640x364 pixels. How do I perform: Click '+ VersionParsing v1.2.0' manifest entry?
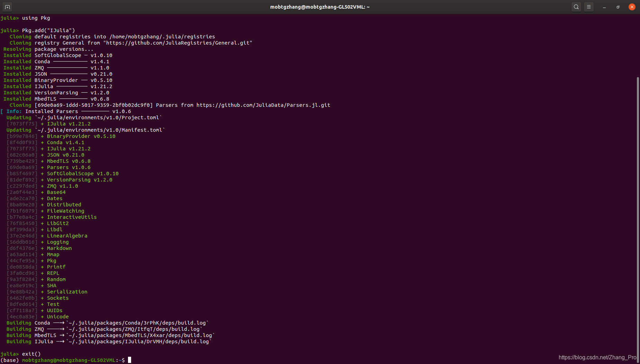pos(76,180)
